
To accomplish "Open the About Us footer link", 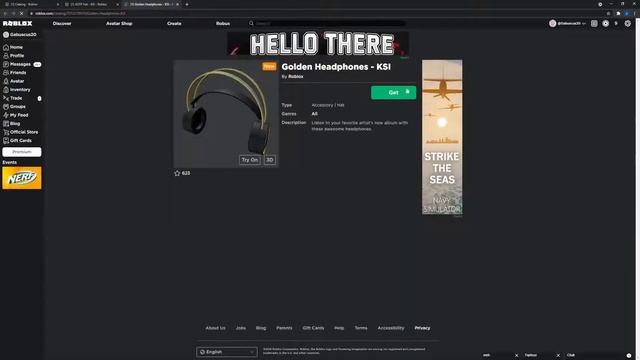I will (216, 328).
